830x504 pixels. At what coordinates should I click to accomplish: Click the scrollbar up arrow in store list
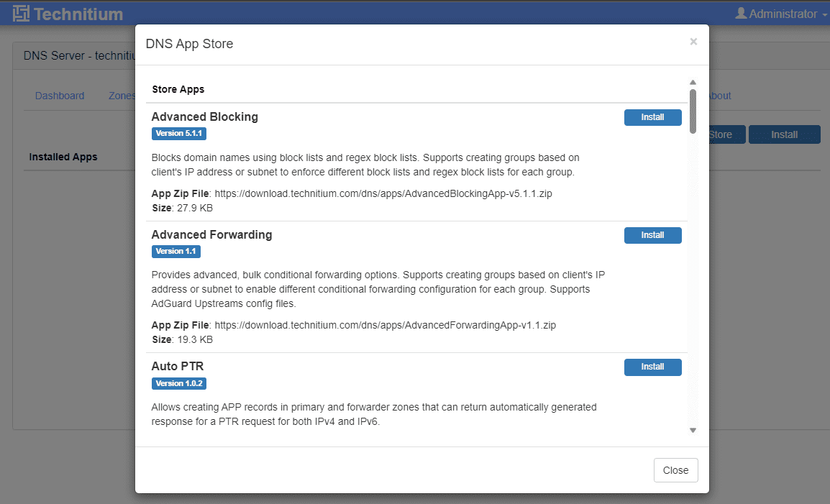pos(693,83)
